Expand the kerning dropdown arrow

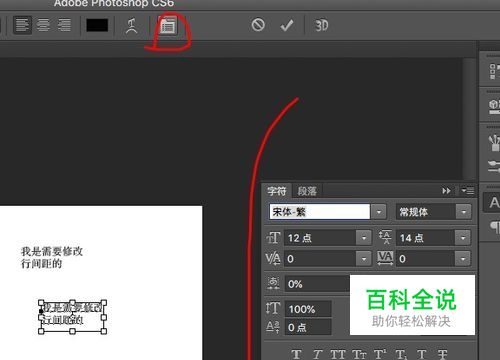tap(364, 259)
